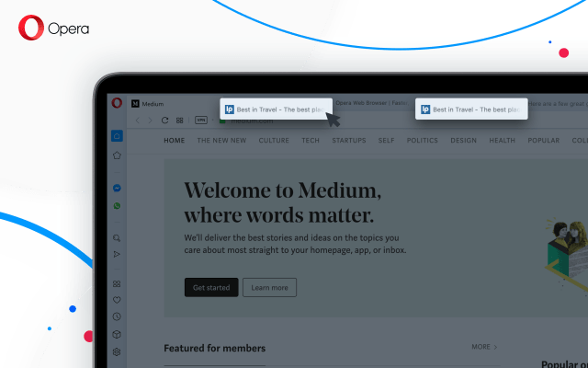Click the Learn more button
The height and width of the screenshot is (368, 588).
(x=269, y=288)
